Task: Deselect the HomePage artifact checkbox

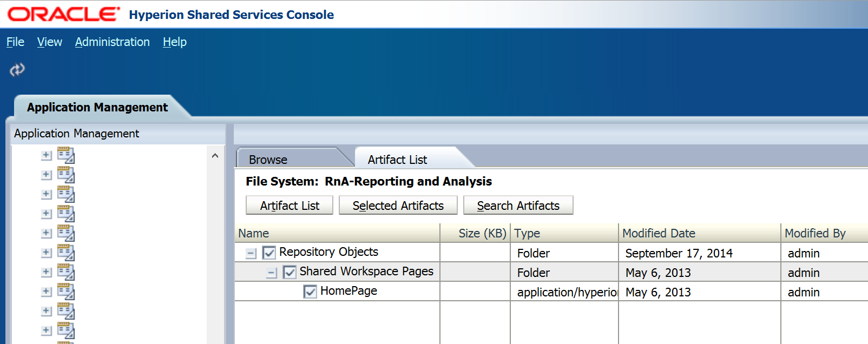Action: [x=310, y=292]
